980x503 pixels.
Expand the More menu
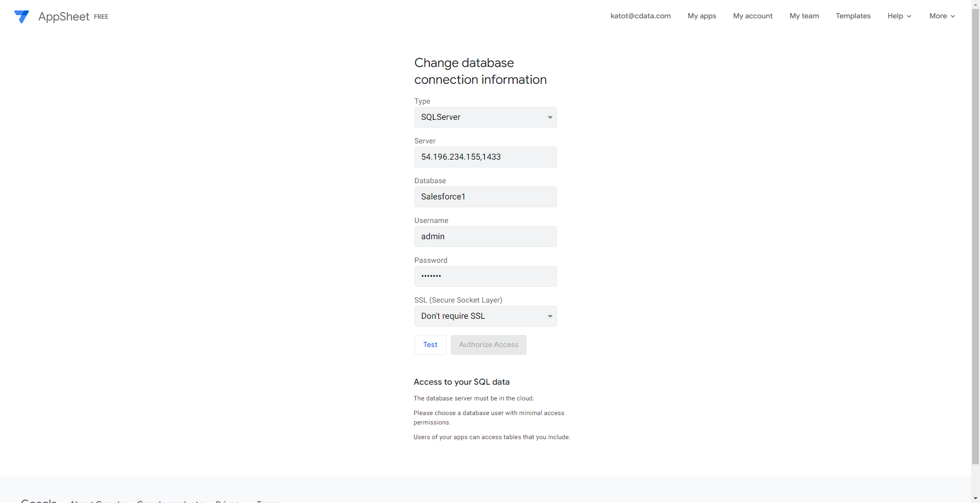(x=942, y=16)
